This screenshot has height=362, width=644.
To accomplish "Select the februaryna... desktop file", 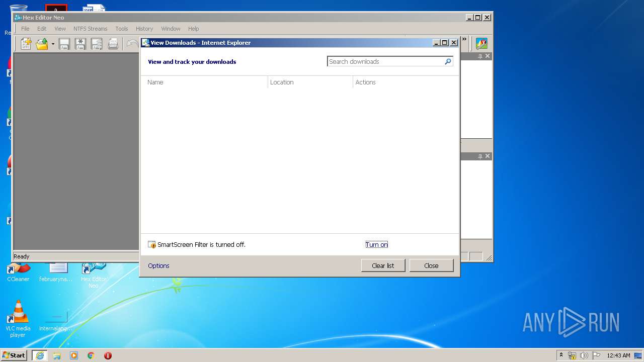I will [x=56, y=272].
